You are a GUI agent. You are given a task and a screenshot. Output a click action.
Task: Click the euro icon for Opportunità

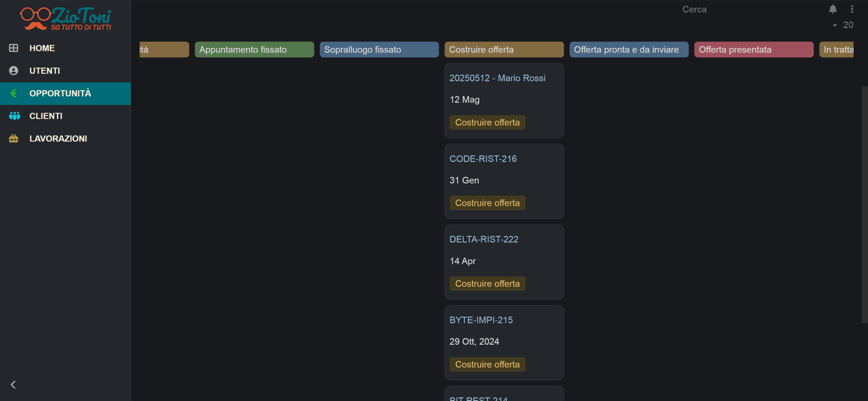tap(14, 93)
